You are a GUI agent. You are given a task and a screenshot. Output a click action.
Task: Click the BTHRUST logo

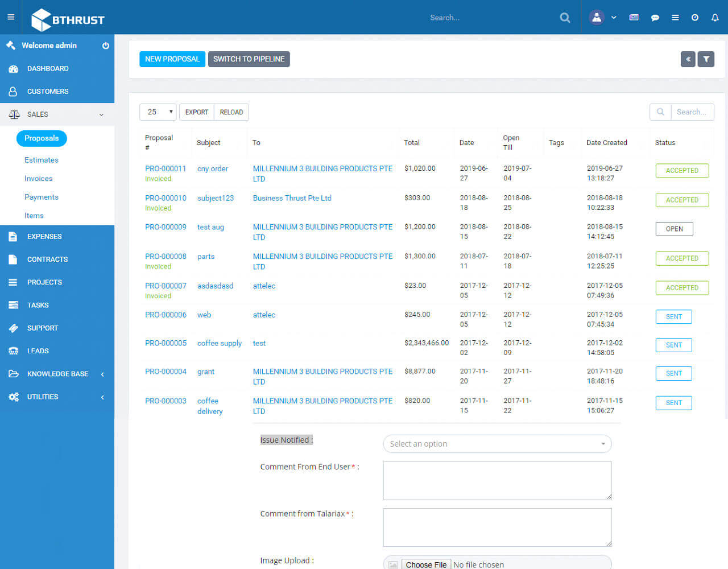pyautogui.click(x=68, y=20)
